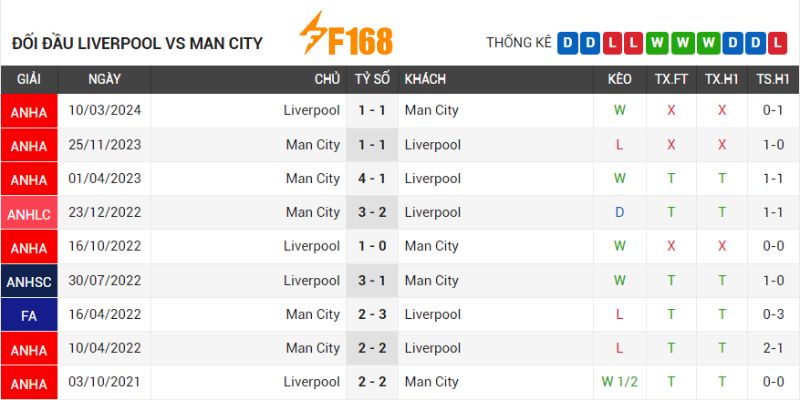Click the first green W statistic badge
The image size is (800, 400).
pos(655,43)
